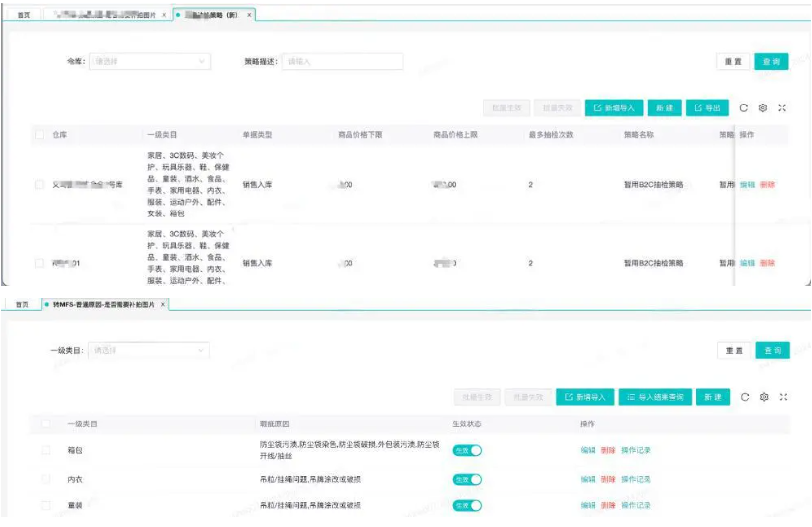Image resolution: width=812 pixels, height=527 pixels.
Task: Tick the checkbox for the warehouse row ending 01
Action: pos(40,263)
